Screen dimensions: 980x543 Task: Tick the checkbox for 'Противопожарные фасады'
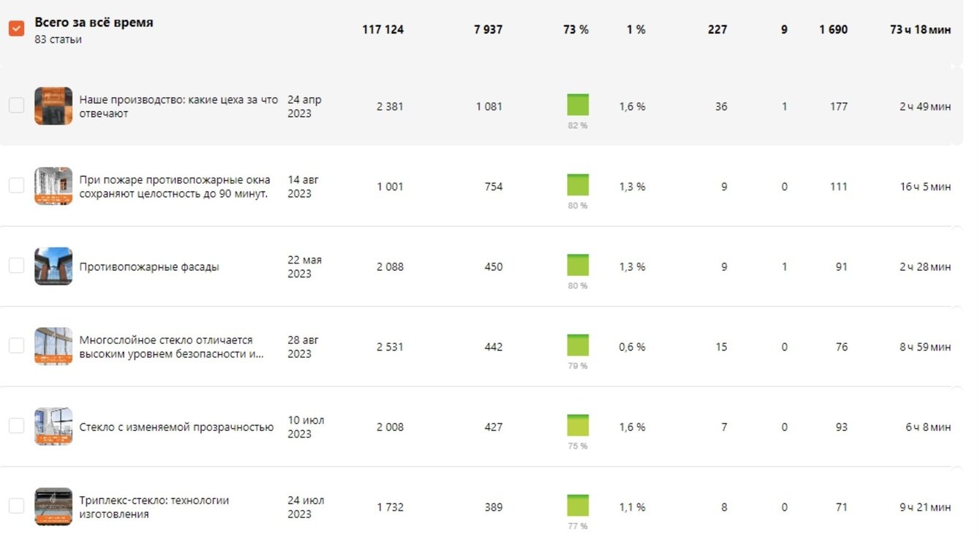[16, 266]
